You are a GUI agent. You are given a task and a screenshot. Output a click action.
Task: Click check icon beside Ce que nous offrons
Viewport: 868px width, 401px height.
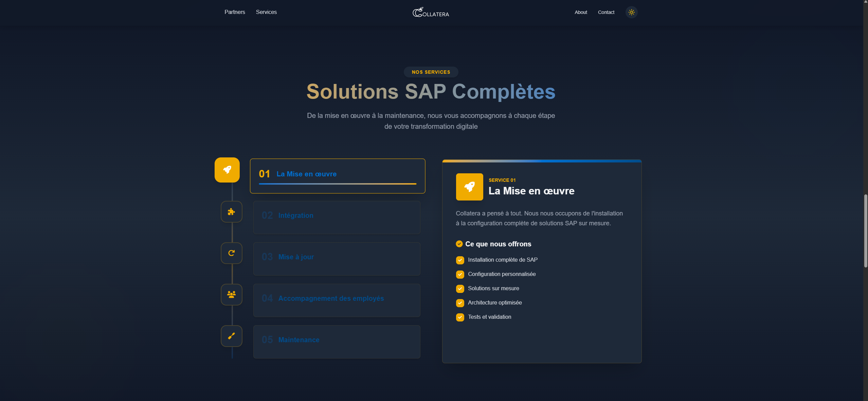click(459, 244)
